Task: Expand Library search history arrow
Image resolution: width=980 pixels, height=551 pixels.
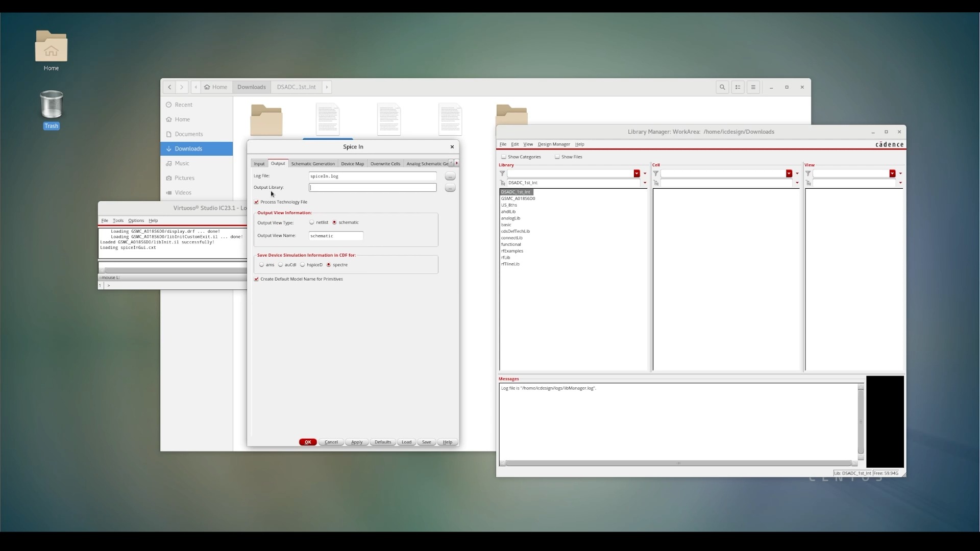Action: click(645, 183)
